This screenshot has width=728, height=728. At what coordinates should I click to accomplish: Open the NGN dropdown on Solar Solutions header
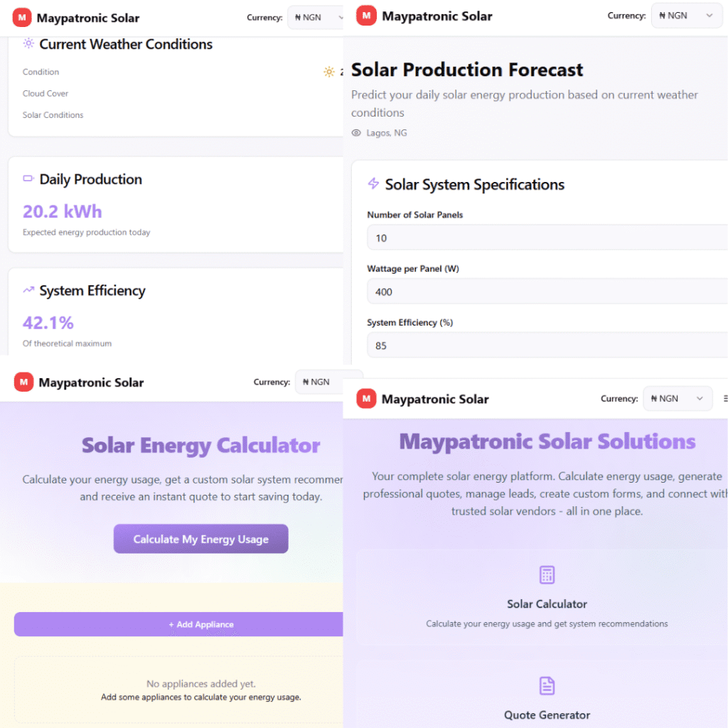pos(677,398)
